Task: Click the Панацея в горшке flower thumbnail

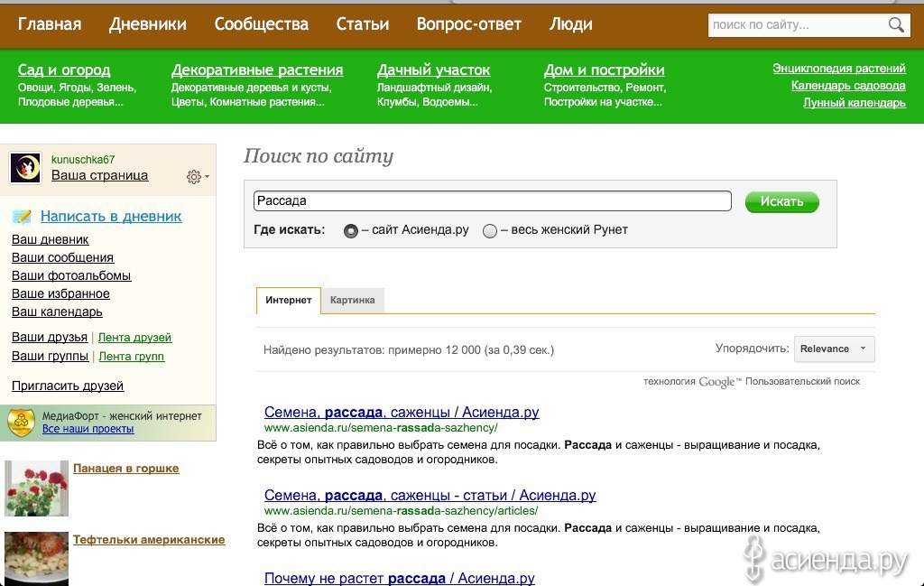Action: (x=36, y=488)
